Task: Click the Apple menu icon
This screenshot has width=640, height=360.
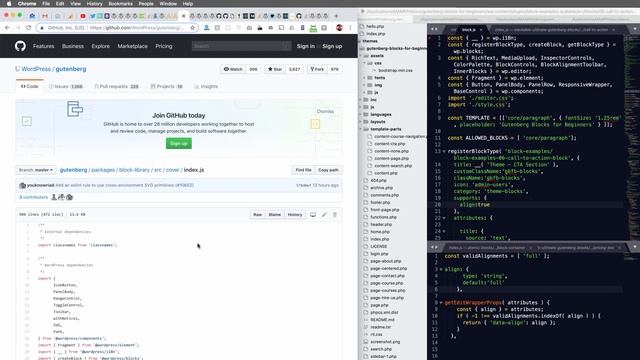Action: pos(9,4)
